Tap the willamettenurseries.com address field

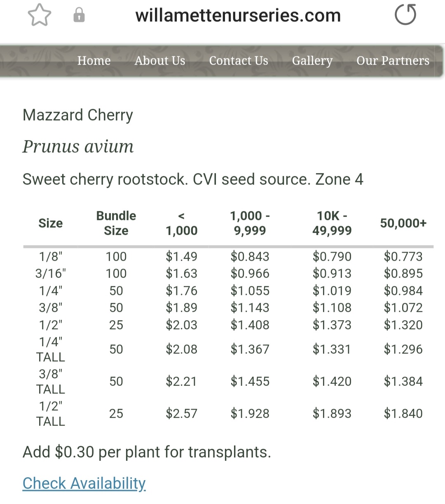[x=238, y=16]
